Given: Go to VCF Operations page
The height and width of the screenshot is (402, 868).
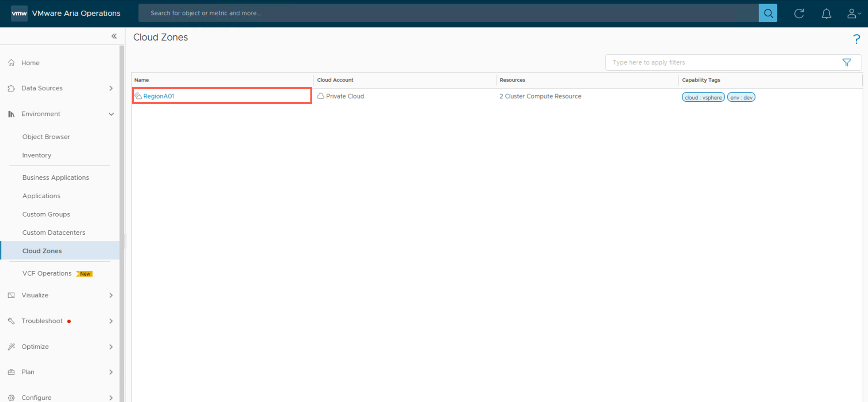Looking at the screenshot, I should (47, 273).
